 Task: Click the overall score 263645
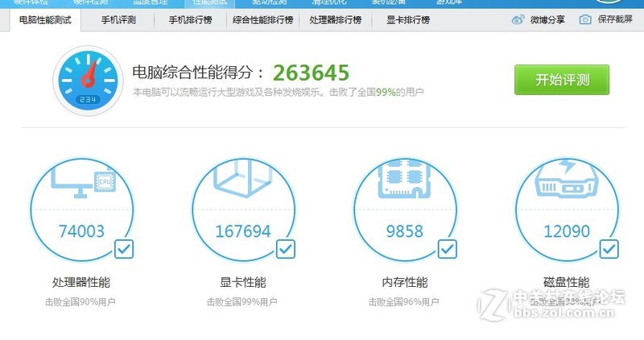click(x=311, y=73)
